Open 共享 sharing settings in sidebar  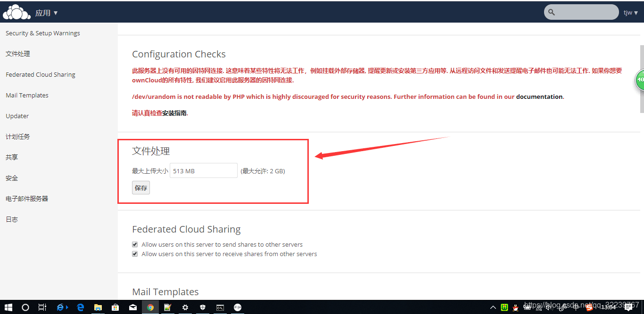click(x=12, y=157)
